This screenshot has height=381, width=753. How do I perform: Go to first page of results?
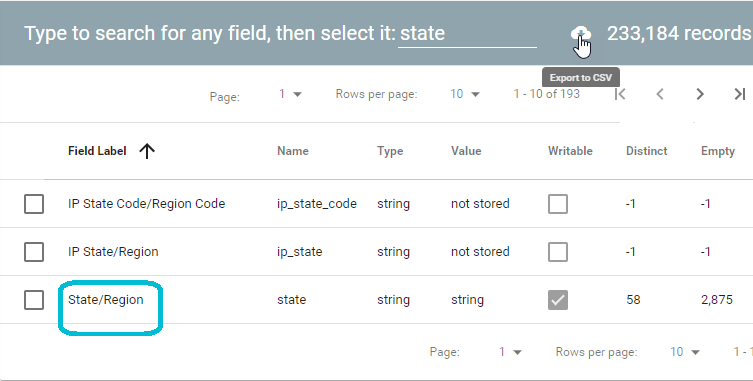point(620,94)
